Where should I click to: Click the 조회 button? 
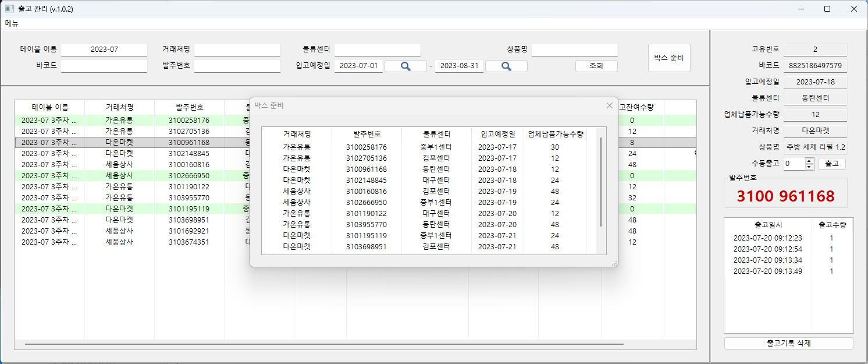click(x=596, y=66)
